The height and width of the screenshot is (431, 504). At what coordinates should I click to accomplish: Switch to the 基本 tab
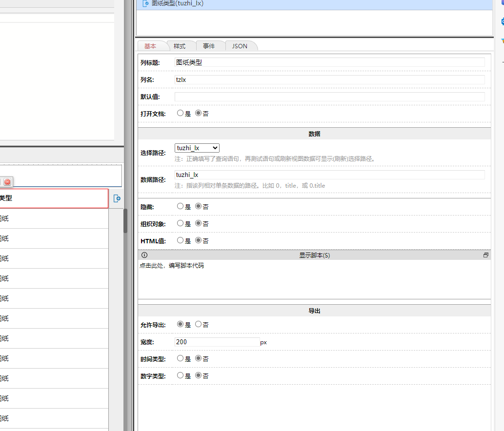click(x=150, y=46)
